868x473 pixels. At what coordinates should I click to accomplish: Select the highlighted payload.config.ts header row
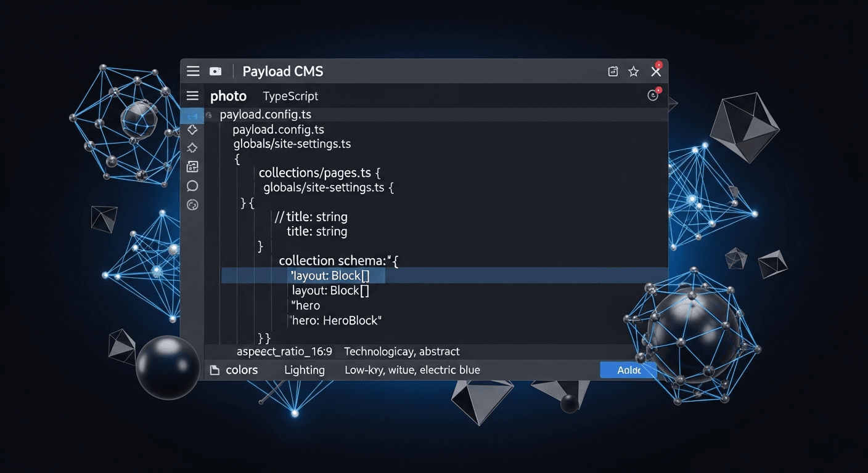436,115
